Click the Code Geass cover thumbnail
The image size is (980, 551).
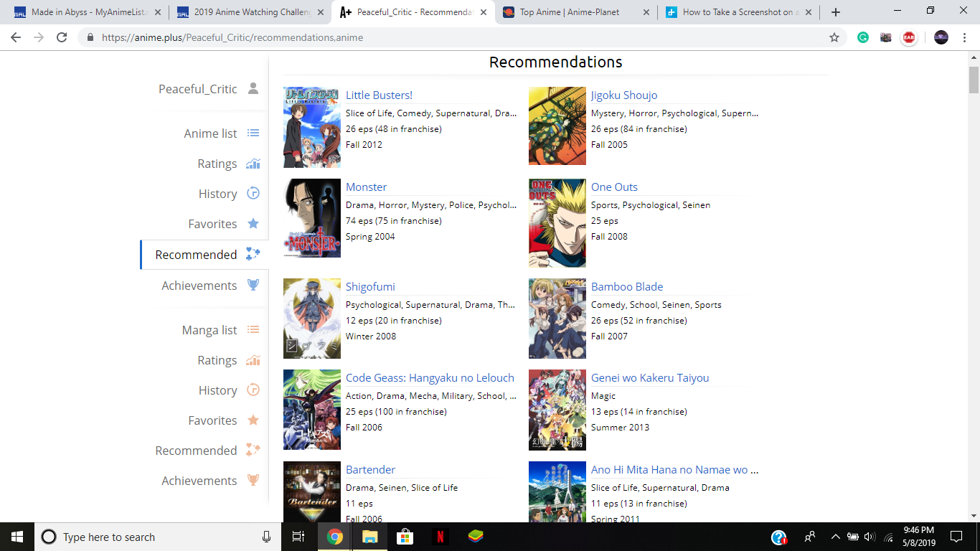[x=312, y=410]
